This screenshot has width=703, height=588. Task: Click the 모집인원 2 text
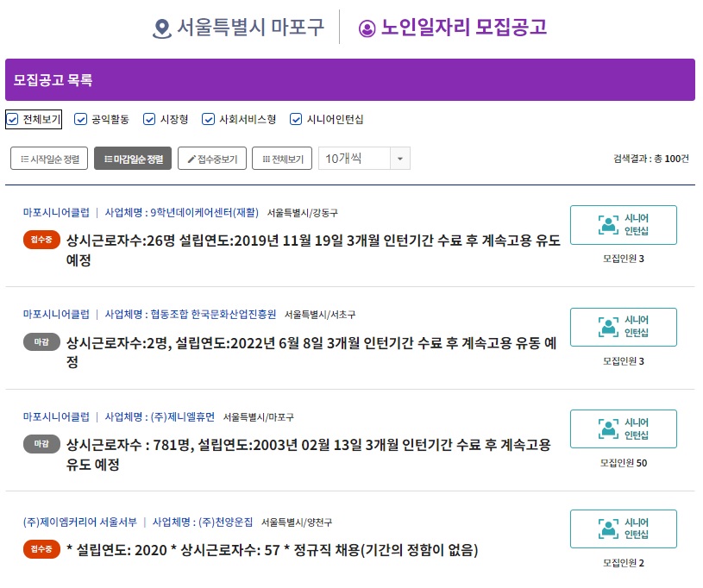(x=624, y=563)
